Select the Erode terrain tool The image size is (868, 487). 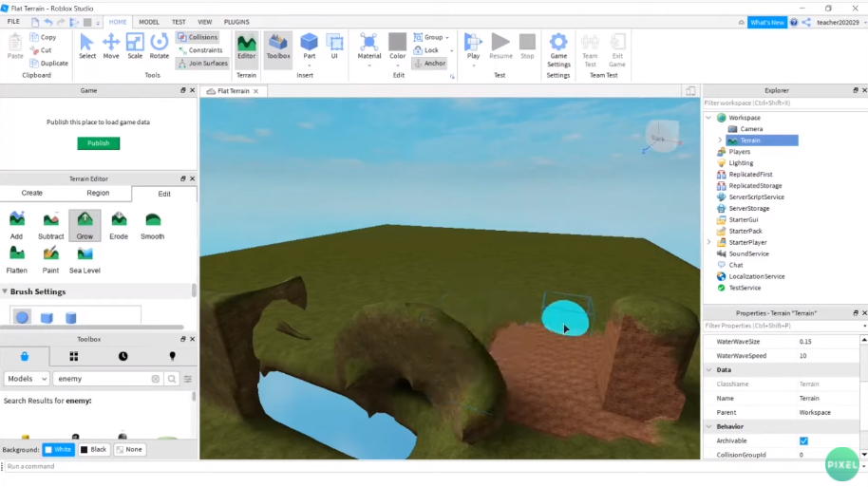[119, 225]
